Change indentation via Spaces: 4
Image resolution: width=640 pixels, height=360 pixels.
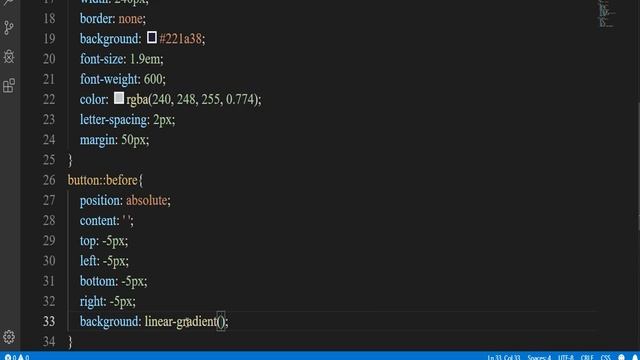[x=539, y=357]
